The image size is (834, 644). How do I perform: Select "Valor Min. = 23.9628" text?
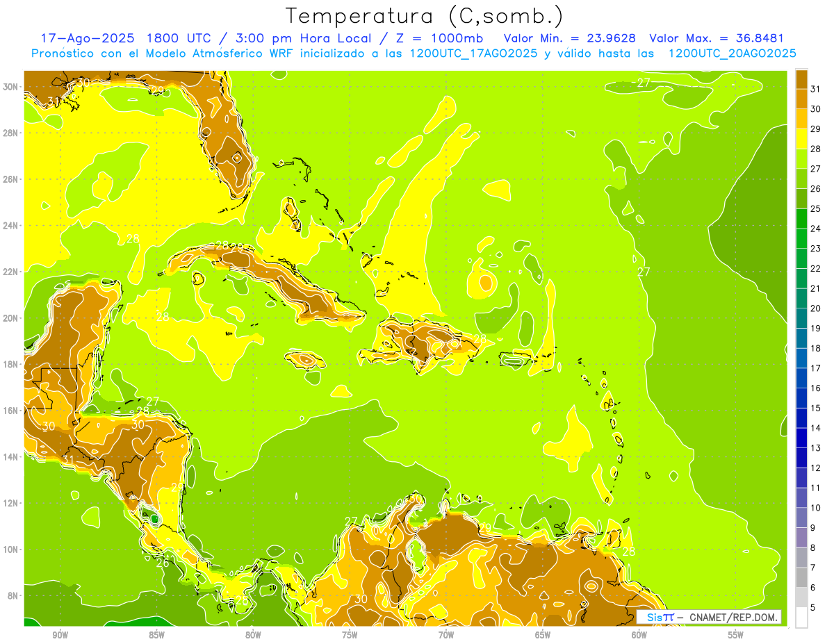click(570, 38)
